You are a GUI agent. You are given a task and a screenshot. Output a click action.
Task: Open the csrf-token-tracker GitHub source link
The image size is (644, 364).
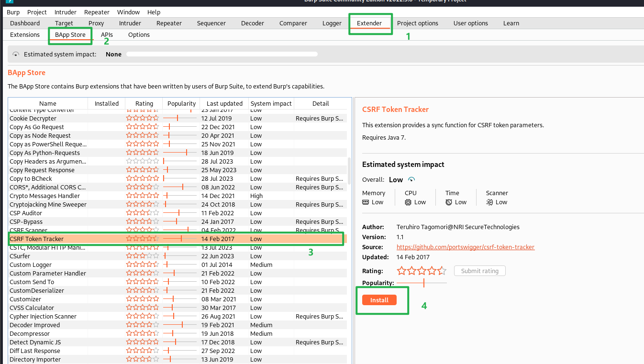tap(466, 247)
